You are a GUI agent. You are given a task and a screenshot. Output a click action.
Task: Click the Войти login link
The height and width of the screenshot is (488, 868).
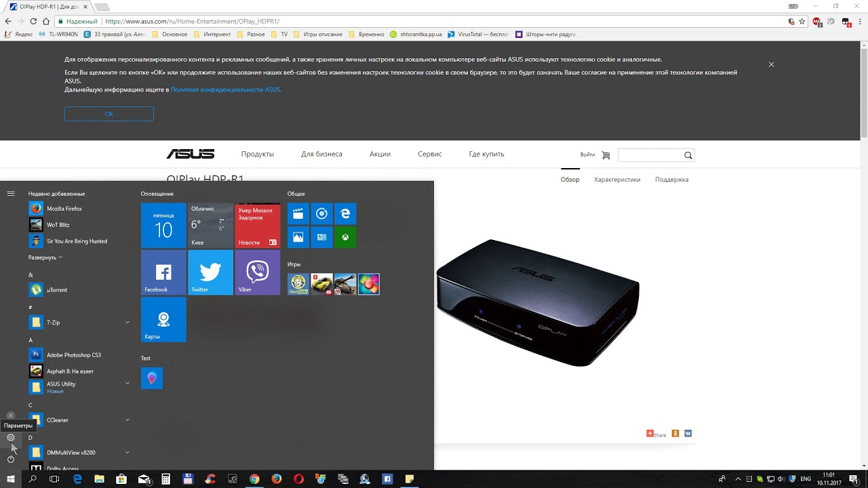[x=587, y=155]
